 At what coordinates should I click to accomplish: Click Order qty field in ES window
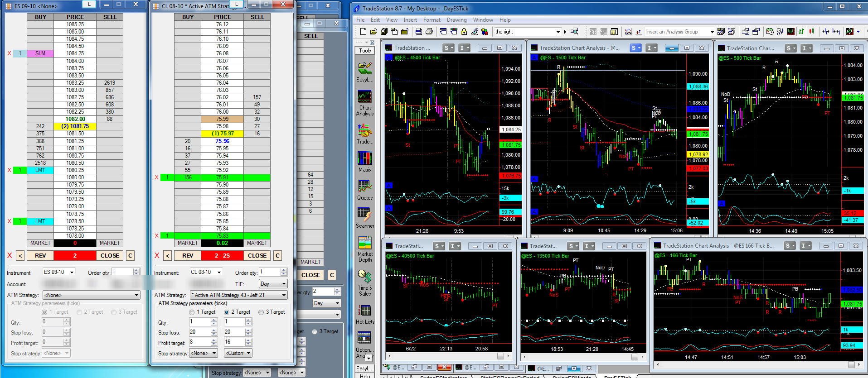click(x=123, y=272)
